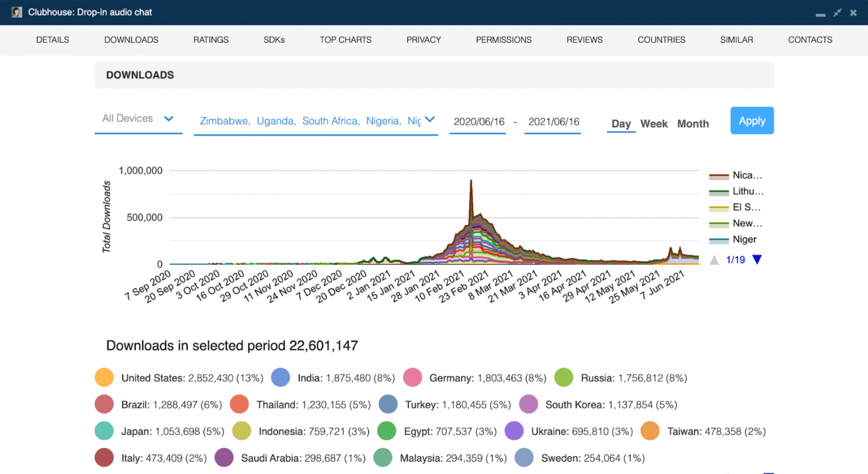This screenshot has height=474, width=868.
Task: Click "Turkey: 1,180,455 (5%)" text
Action: click(458, 405)
